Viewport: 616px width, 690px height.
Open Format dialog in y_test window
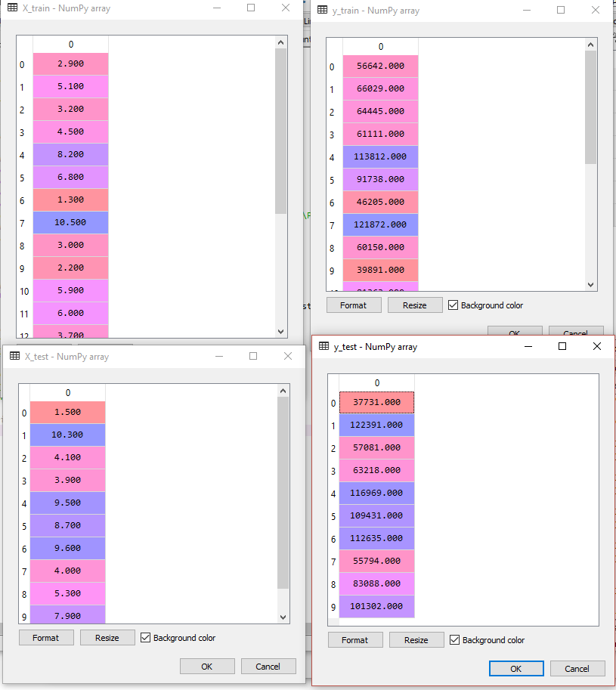[x=354, y=640]
